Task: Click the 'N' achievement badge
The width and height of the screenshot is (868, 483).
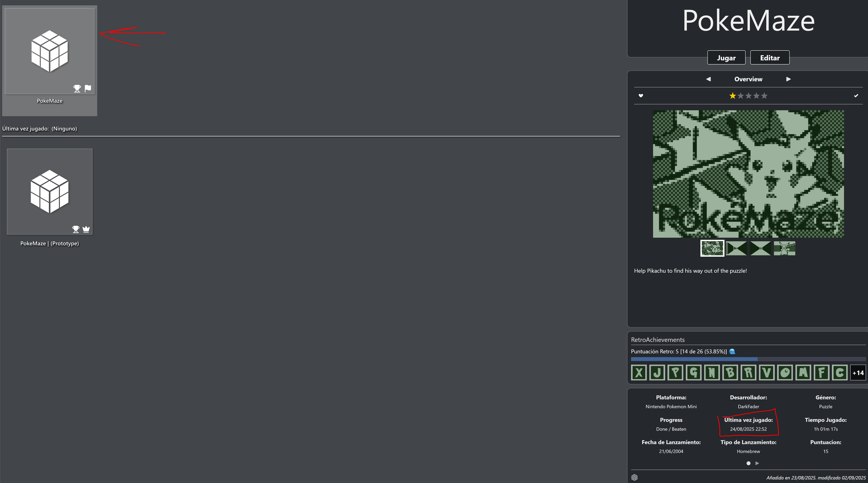Action: click(712, 373)
